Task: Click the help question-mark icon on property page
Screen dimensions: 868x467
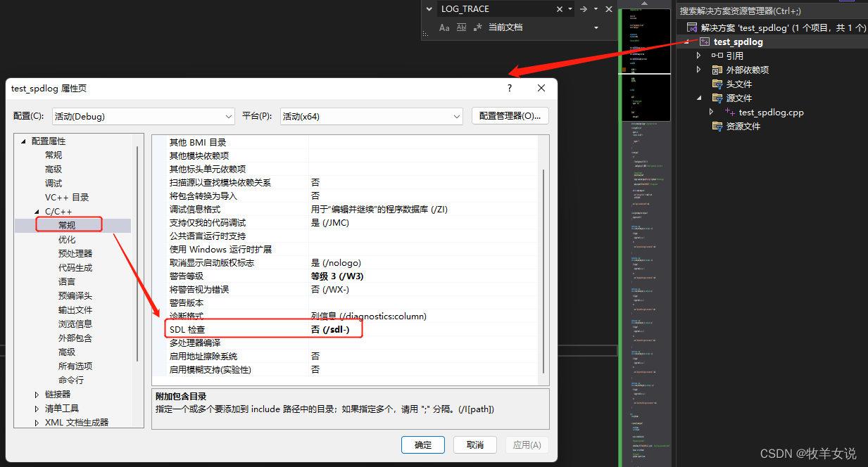Action: click(508, 88)
